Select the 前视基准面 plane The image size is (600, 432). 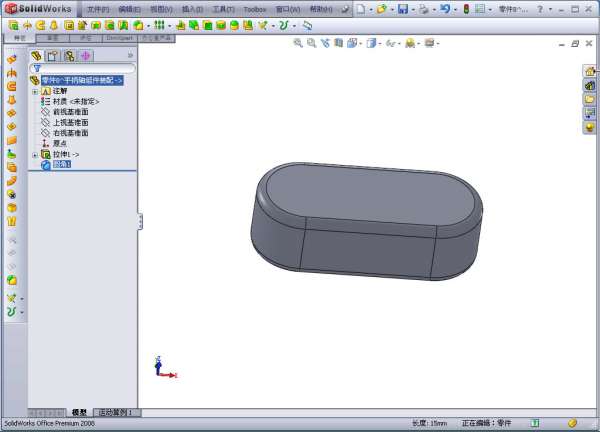pos(70,112)
